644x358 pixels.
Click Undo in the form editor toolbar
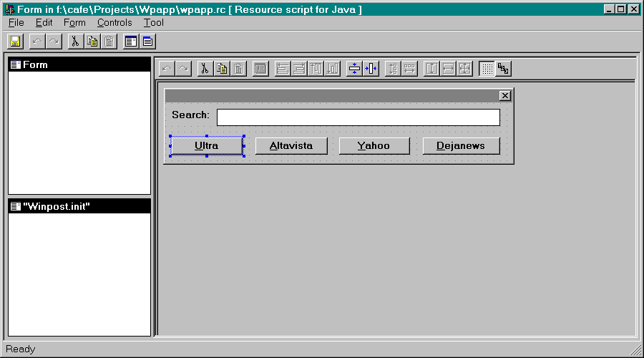tap(167, 69)
